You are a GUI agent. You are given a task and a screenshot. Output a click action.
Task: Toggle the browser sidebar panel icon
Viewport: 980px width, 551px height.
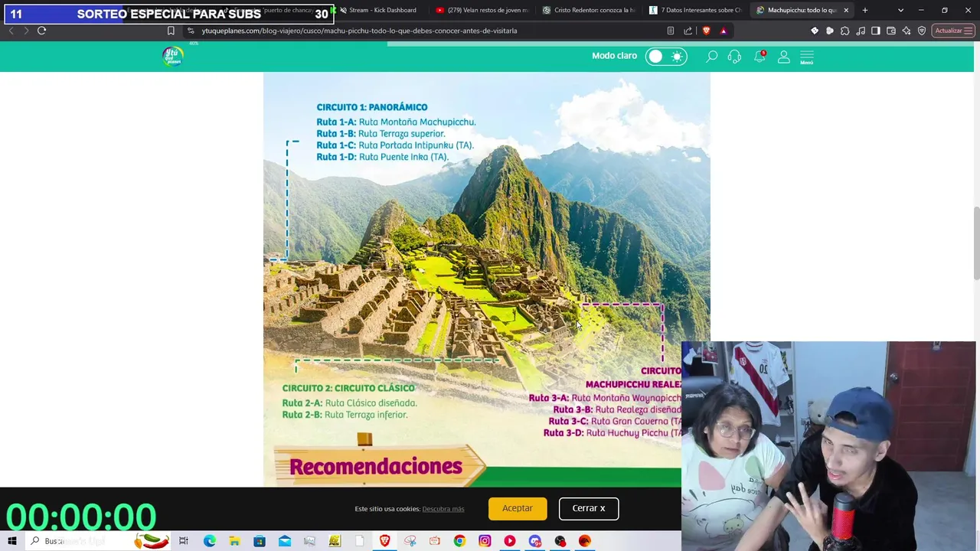point(876,31)
